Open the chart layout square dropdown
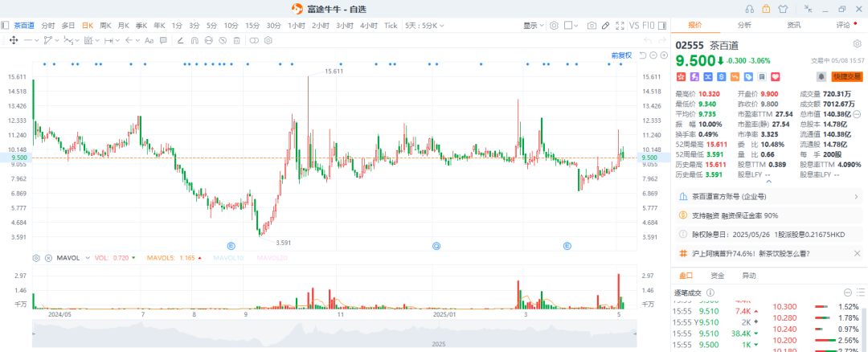The image size is (868, 352). pos(571,26)
